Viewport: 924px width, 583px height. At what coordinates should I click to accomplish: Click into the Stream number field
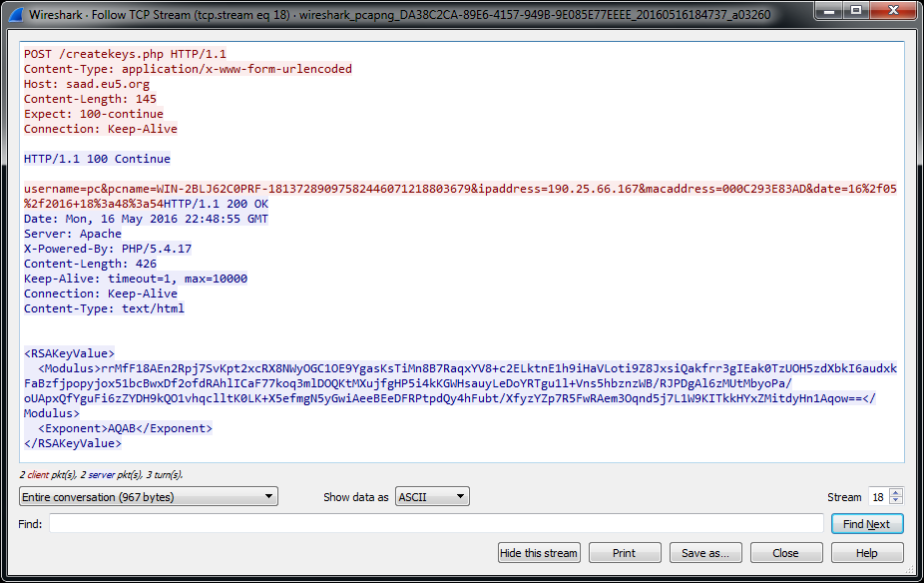coord(877,497)
